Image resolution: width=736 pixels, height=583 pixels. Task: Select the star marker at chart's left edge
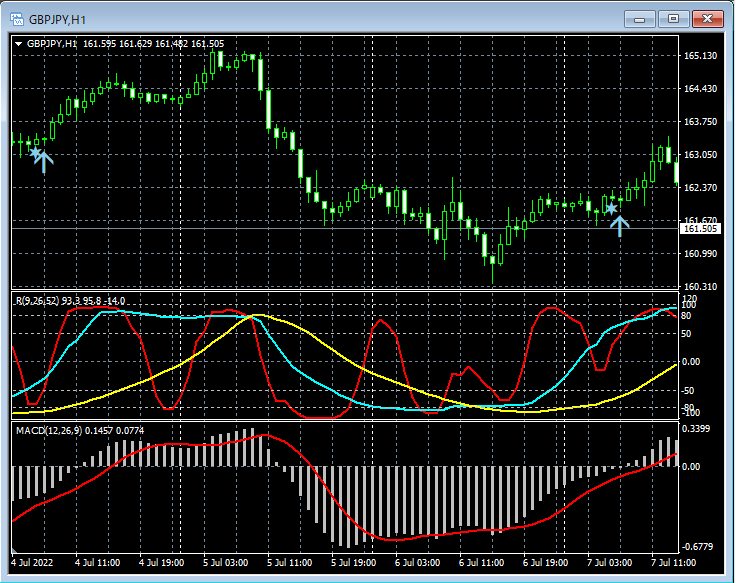tap(34, 152)
